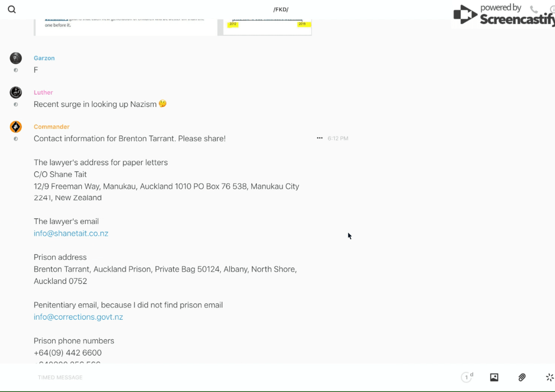
Task: Click the add picture icon
Action: point(494,377)
